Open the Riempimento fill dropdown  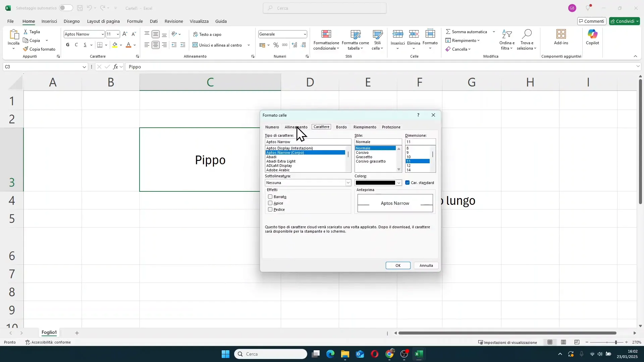(463, 41)
